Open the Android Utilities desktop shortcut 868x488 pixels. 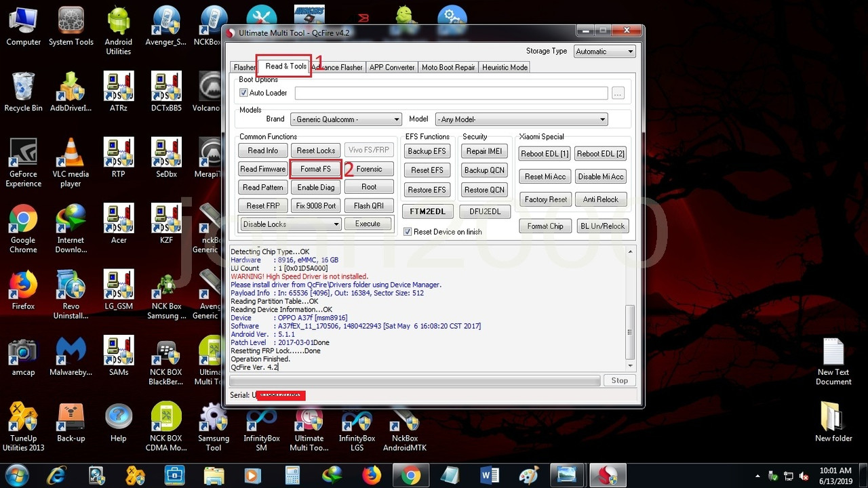119,31
